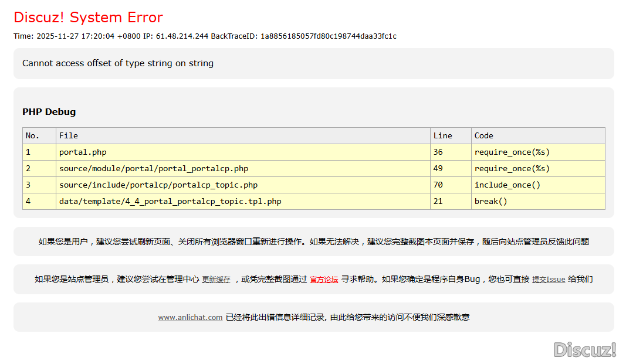Click the Code column header
626x364 pixels.
(x=483, y=135)
